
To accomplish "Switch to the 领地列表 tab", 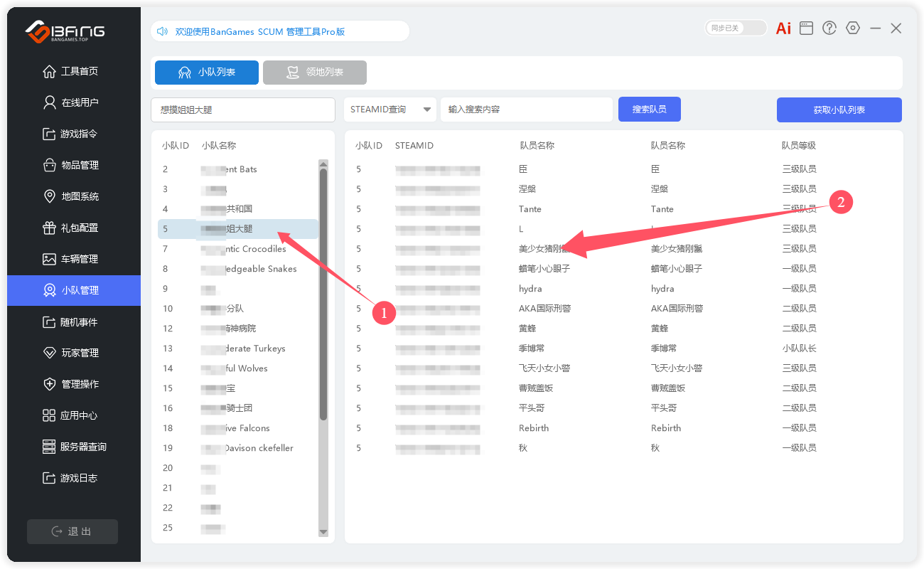I will click(314, 73).
